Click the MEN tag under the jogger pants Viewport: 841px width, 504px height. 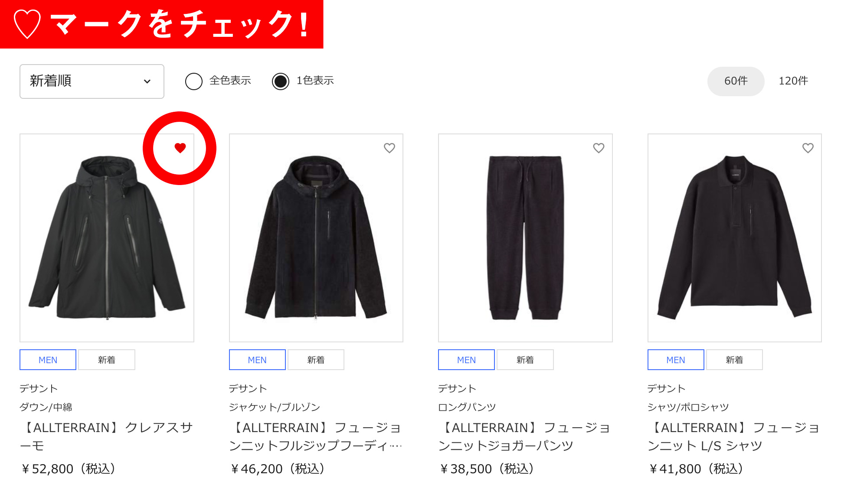467,360
